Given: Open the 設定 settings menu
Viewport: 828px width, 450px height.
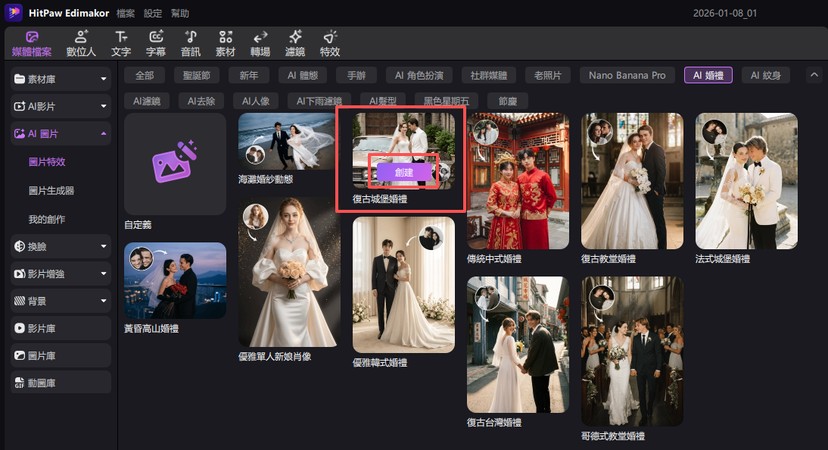Looking at the screenshot, I should point(153,13).
